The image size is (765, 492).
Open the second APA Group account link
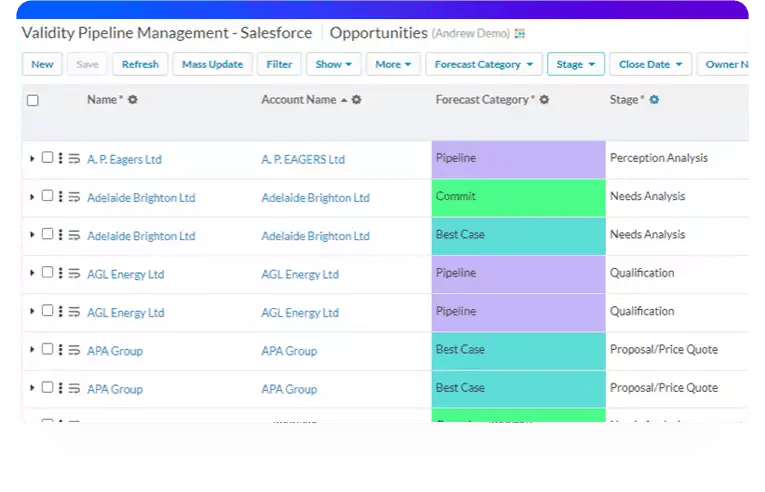(289, 389)
